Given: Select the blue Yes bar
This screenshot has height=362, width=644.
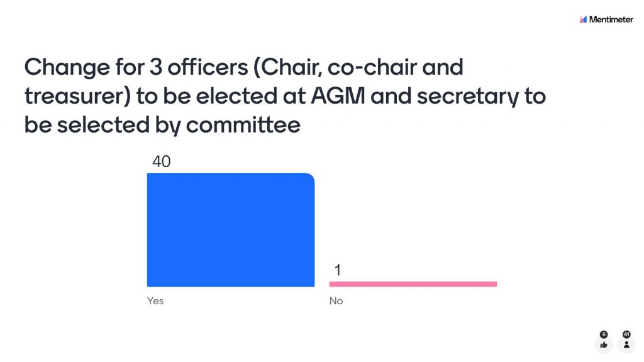Looking at the screenshot, I should (230, 230).
